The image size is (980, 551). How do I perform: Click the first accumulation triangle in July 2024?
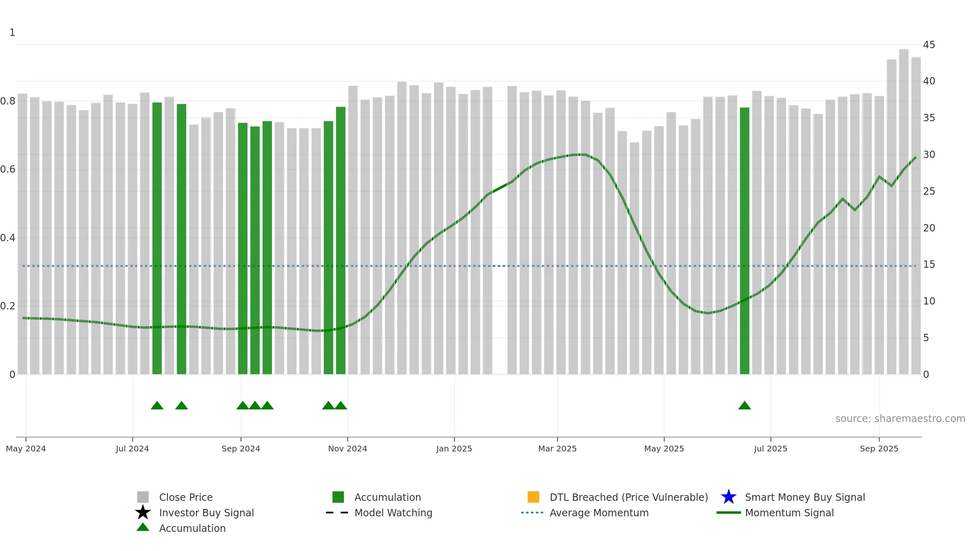157,405
